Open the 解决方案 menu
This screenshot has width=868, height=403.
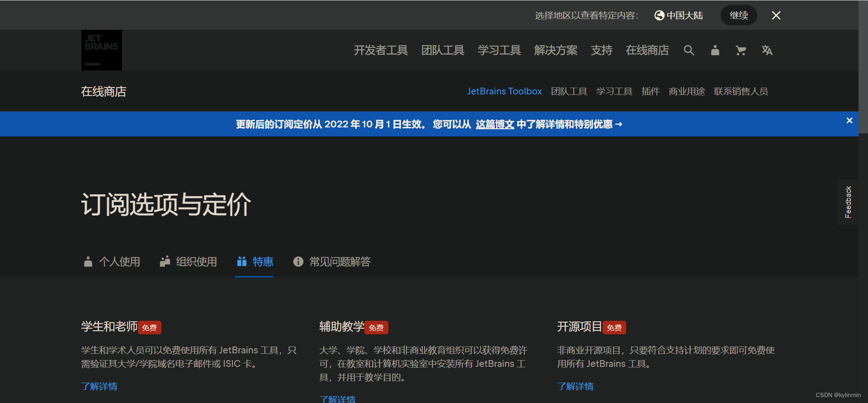(556, 50)
